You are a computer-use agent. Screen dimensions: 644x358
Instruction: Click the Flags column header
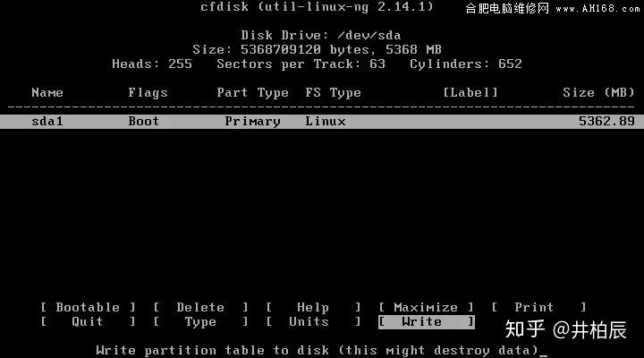pyautogui.click(x=148, y=92)
